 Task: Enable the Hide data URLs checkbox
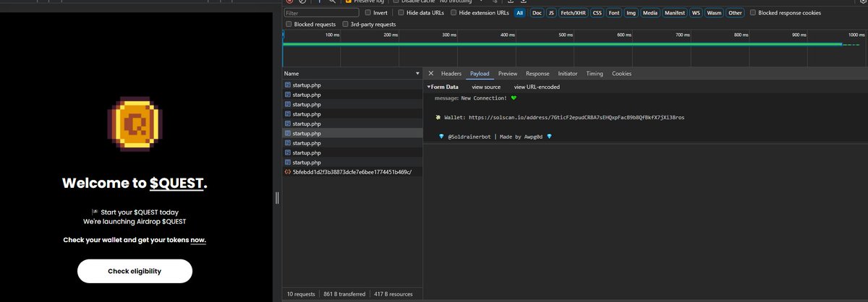tap(401, 13)
